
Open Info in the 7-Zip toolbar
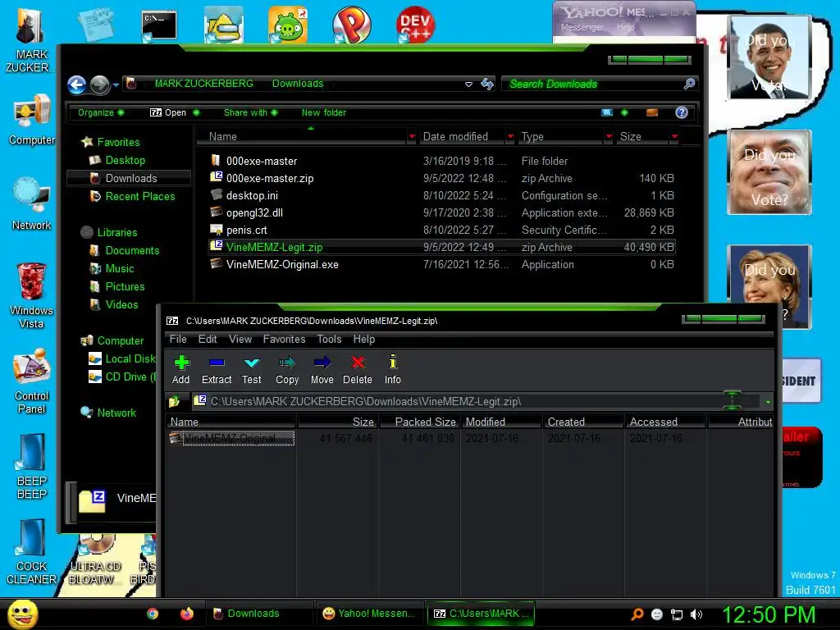tap(393, 370)
